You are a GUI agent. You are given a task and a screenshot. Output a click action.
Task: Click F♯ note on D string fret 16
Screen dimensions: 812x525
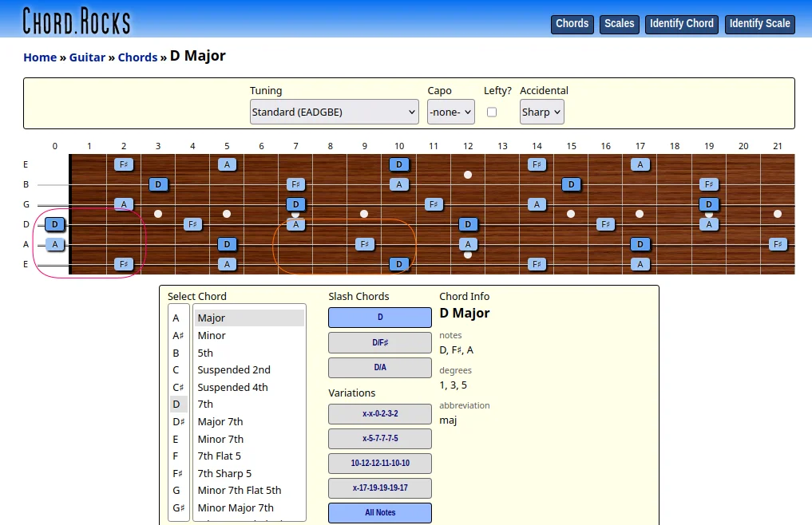[605, 224]
